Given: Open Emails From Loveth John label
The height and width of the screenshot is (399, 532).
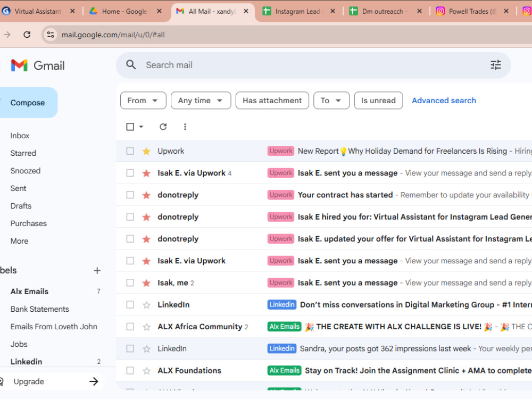Looking at the screenshot, I should [x=54, y=327].
